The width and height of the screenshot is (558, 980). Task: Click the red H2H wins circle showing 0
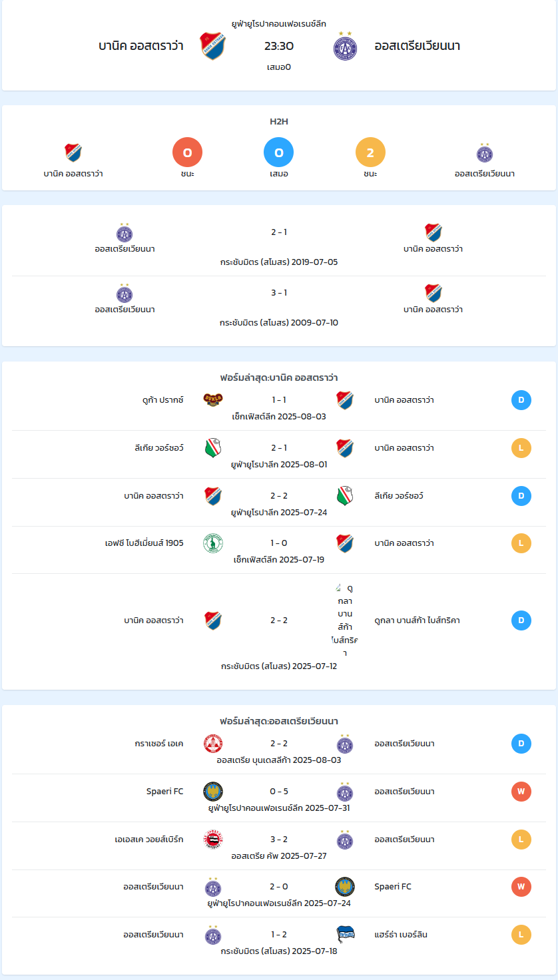187,152
